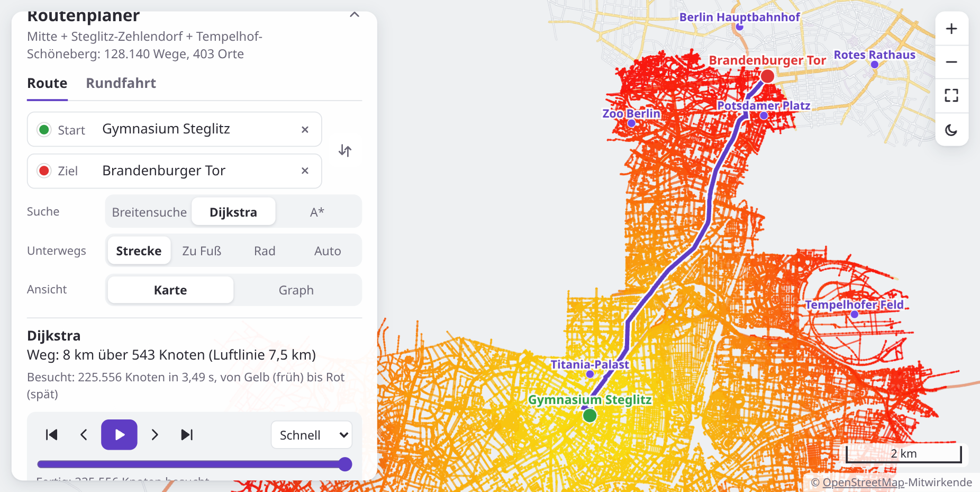Screen dimensions: 980x492
Task: Click the green Gymnasium Steglitz start marker
Action: [589, 416]
